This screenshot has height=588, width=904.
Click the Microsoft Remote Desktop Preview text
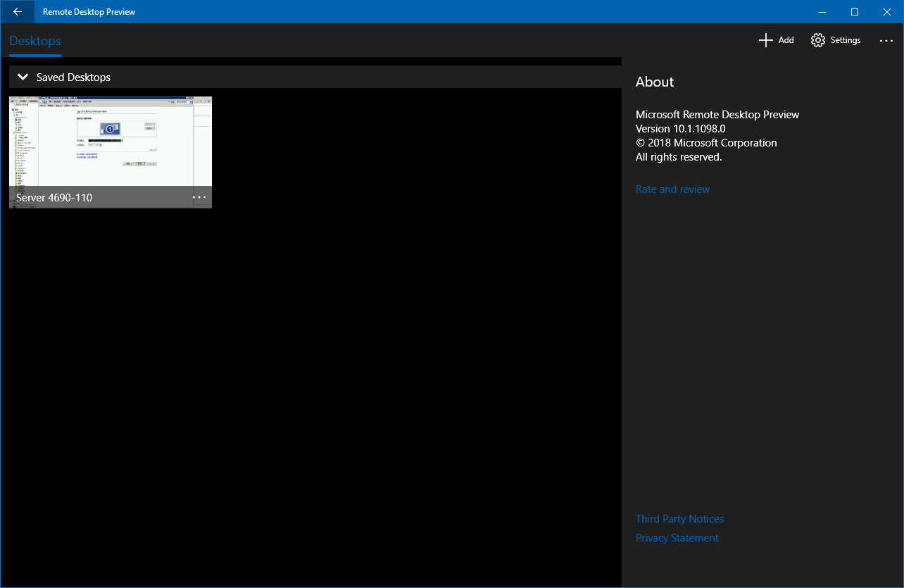coord(717,115)
